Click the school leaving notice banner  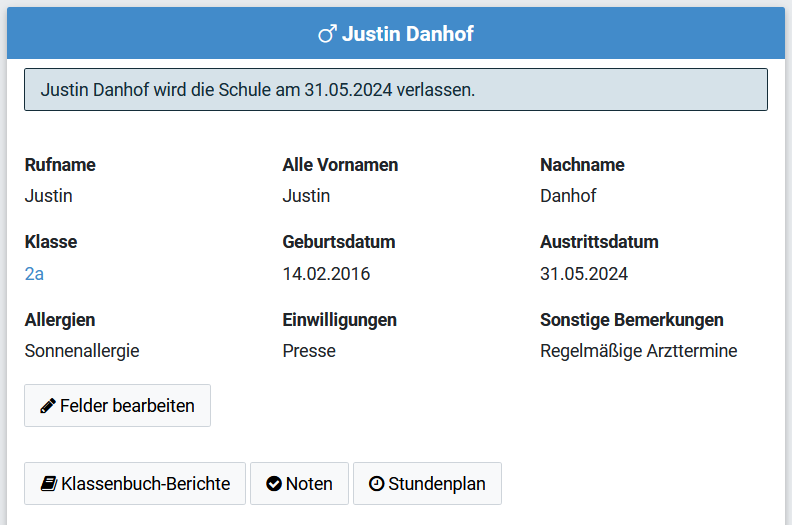(x=396, y=89)
